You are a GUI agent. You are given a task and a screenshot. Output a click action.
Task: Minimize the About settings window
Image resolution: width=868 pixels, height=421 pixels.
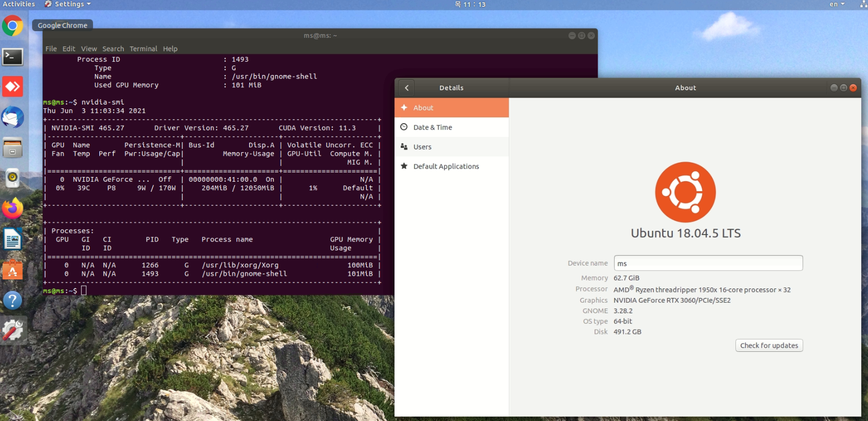click(x=834, y=88)
